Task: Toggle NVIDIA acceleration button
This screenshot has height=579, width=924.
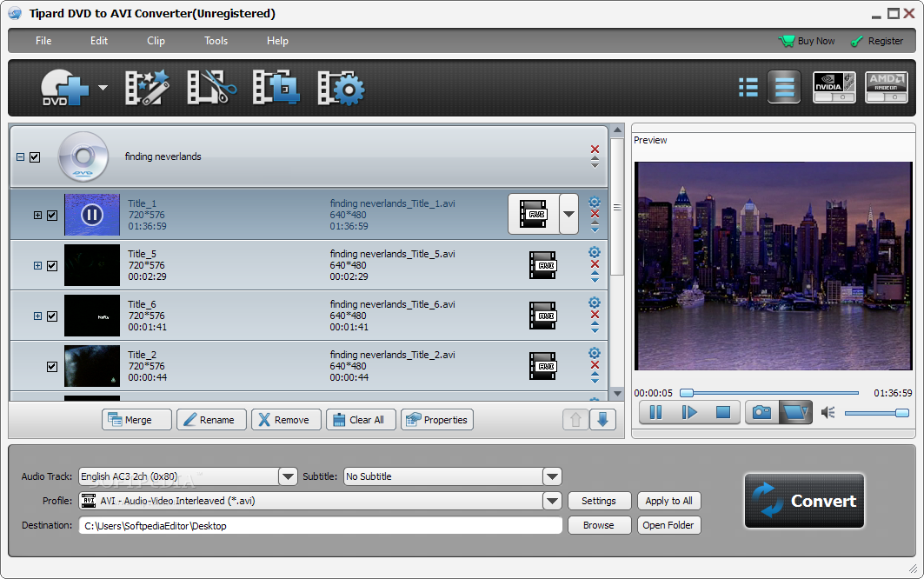Action: click(x=834, y=87)
